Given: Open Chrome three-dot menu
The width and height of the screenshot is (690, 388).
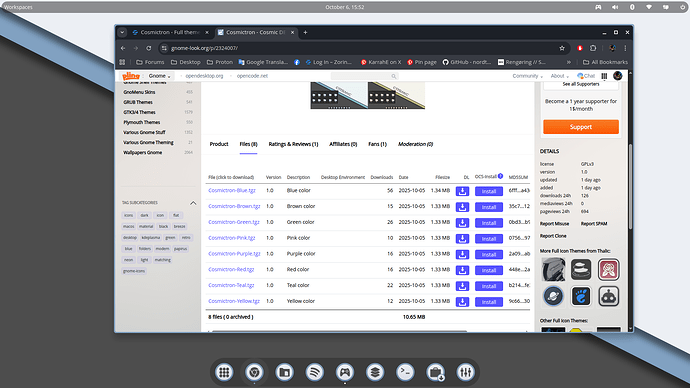Looking at the screenshot, I should coord(625,48).
